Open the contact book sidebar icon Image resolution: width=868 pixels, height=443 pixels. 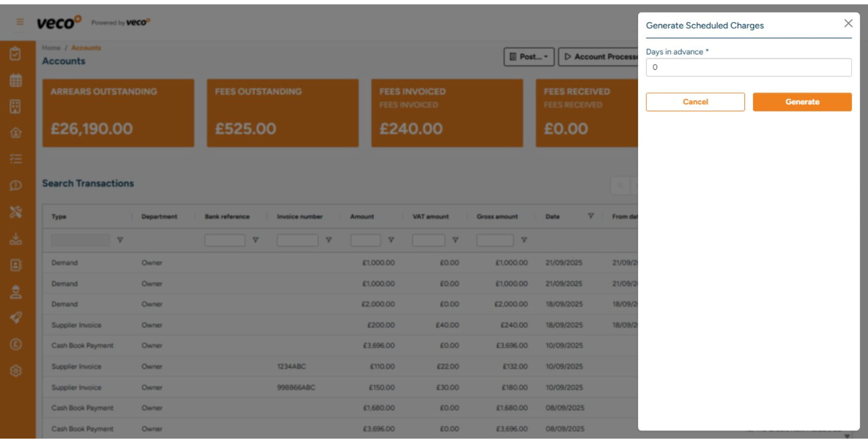tap(16, 265)
